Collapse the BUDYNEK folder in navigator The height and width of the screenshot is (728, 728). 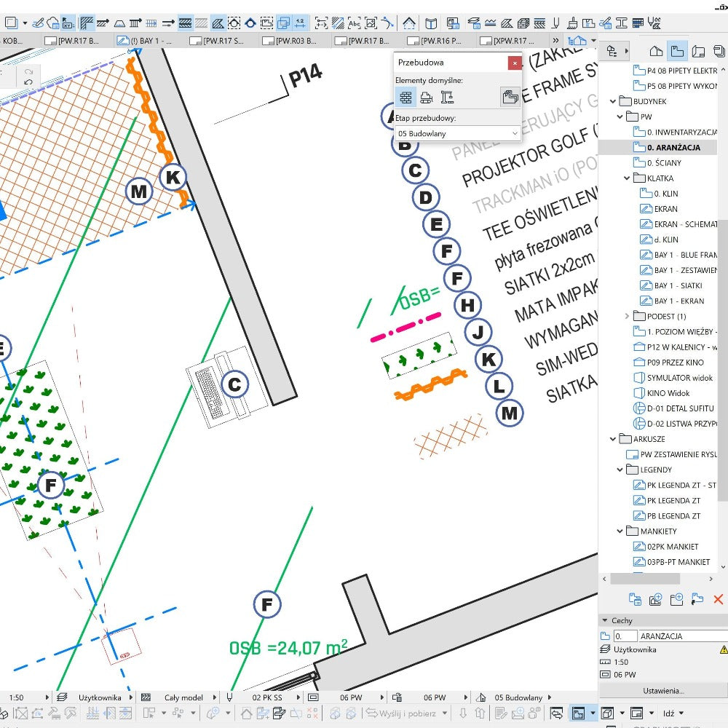point(614,101)
